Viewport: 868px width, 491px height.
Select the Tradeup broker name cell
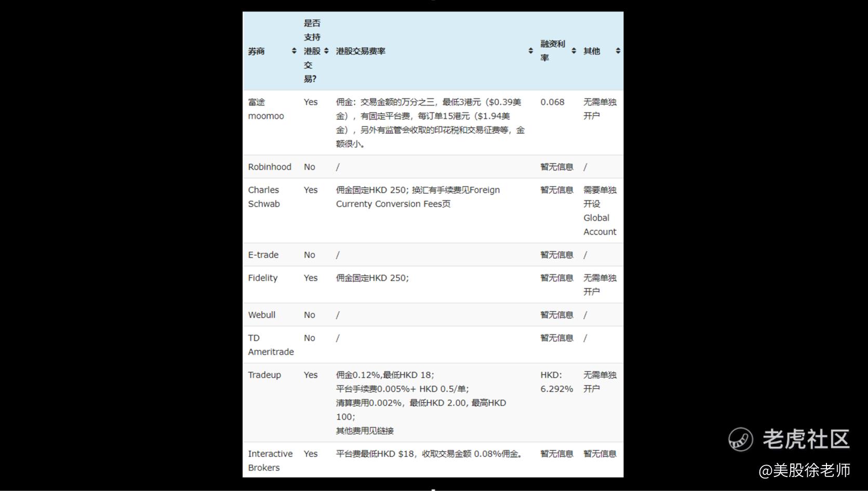tap(264, 375)
